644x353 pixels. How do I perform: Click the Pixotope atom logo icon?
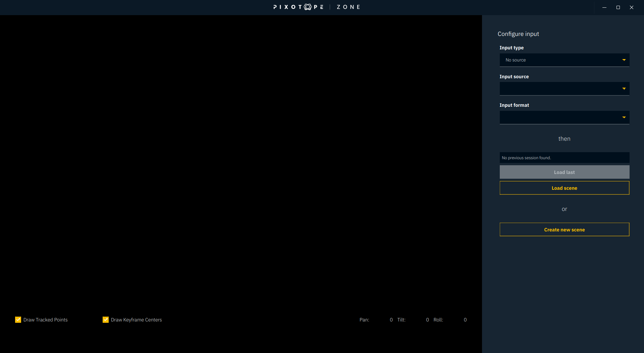pyautogui.click(x=307, y=7)
